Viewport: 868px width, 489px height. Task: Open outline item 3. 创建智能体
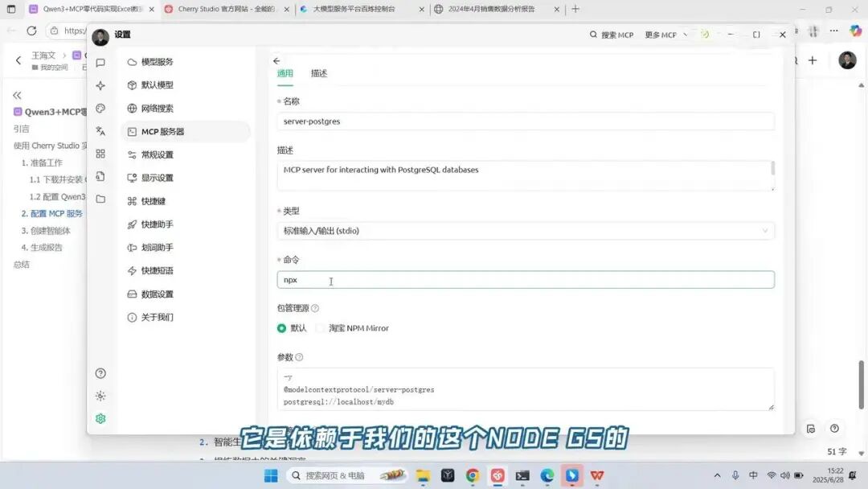[46, 231]
